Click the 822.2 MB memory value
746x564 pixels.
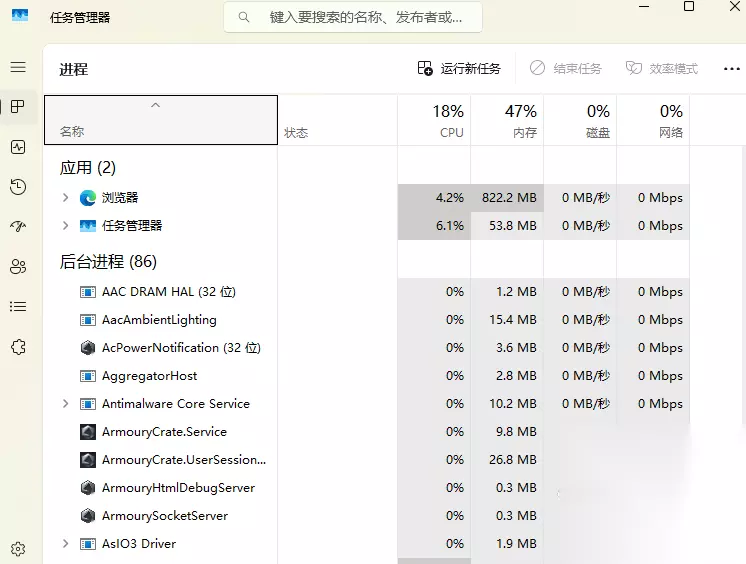[509, 198]
